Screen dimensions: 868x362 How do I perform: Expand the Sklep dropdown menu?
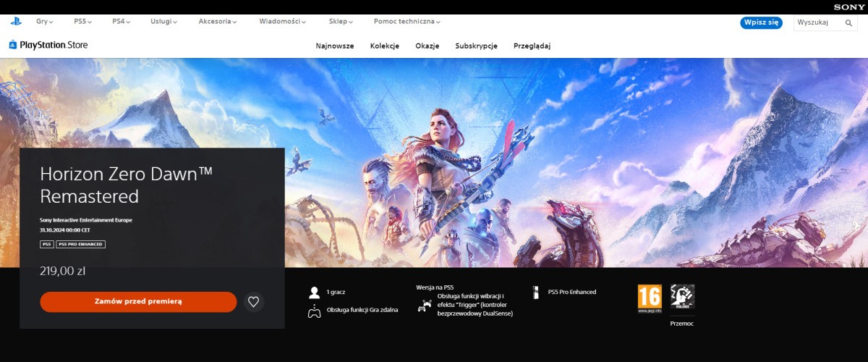click(x=339, y=22)
